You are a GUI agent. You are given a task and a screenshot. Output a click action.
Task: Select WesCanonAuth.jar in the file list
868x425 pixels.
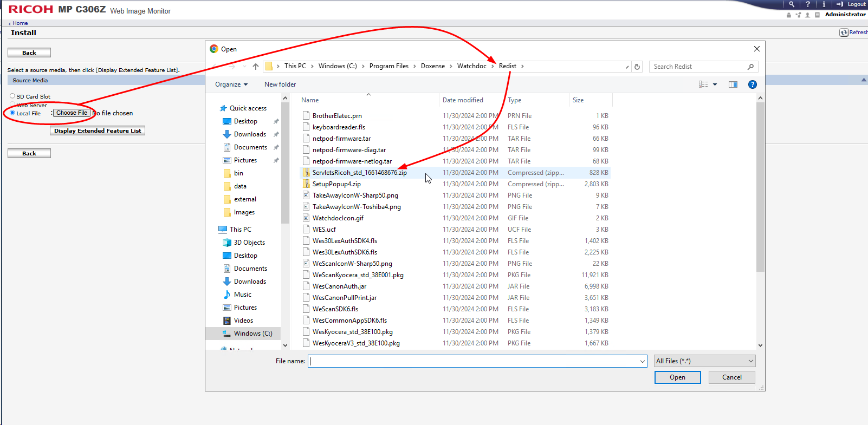click(339, 286)
